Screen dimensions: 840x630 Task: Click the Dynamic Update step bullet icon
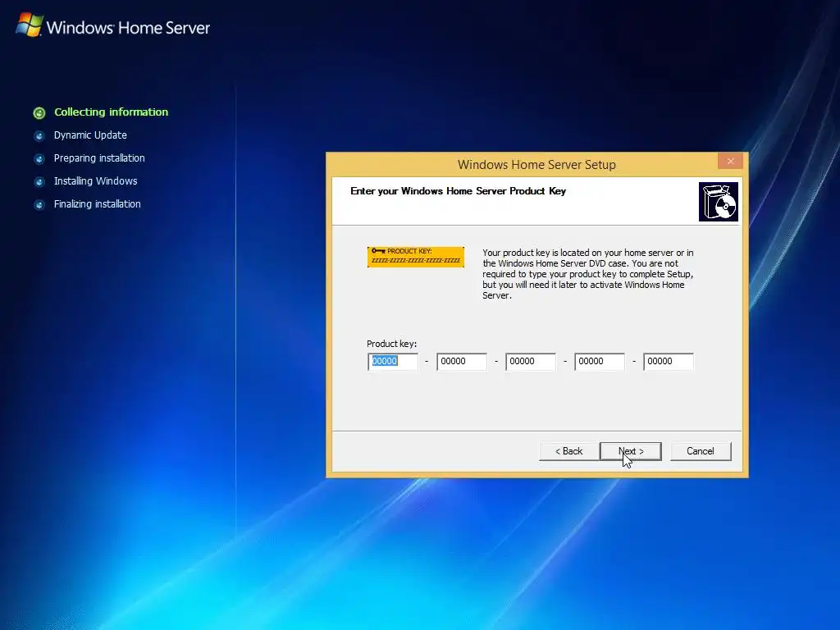click(x=39, y=135)
